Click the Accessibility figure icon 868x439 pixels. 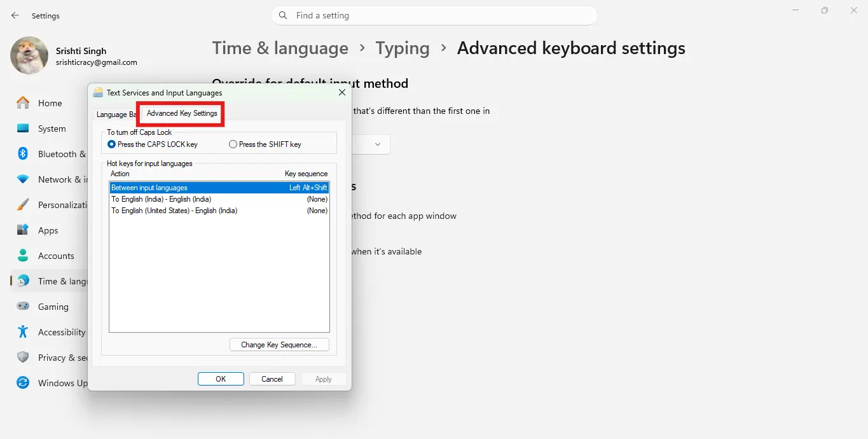23,332
